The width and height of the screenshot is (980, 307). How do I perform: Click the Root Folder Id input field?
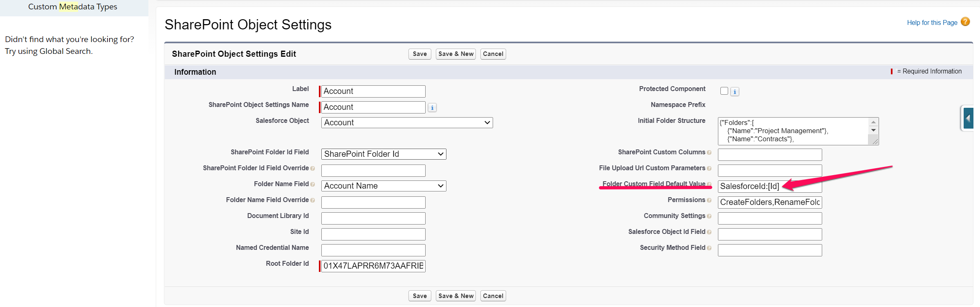pos(373,266)
